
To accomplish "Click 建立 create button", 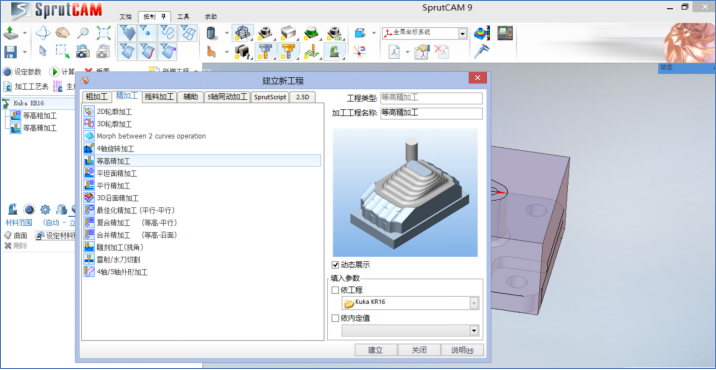I will click(x=376, y=350).
